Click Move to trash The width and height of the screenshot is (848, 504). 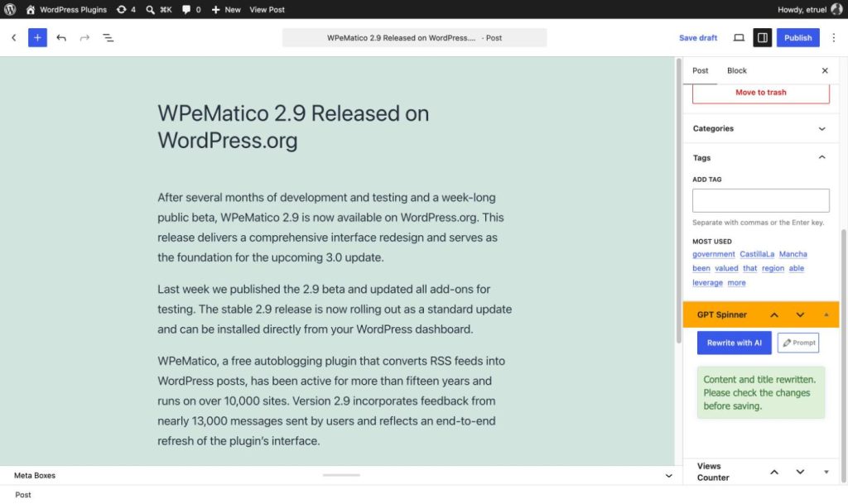coord(760,93)
